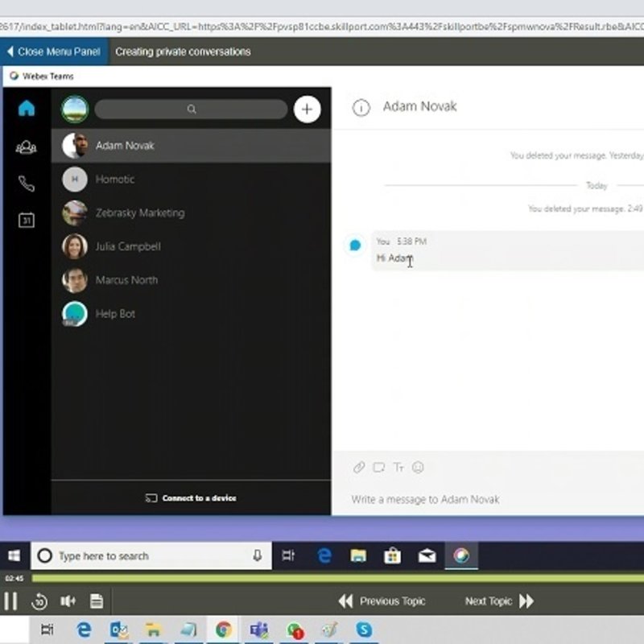Screen dimensions: 644x644
Task: Click Connect to a device
Action: coord(191,498)
